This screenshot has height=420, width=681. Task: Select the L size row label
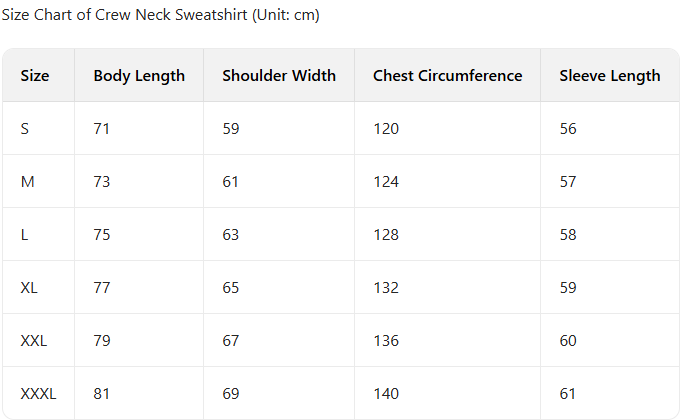coord(24,235)
